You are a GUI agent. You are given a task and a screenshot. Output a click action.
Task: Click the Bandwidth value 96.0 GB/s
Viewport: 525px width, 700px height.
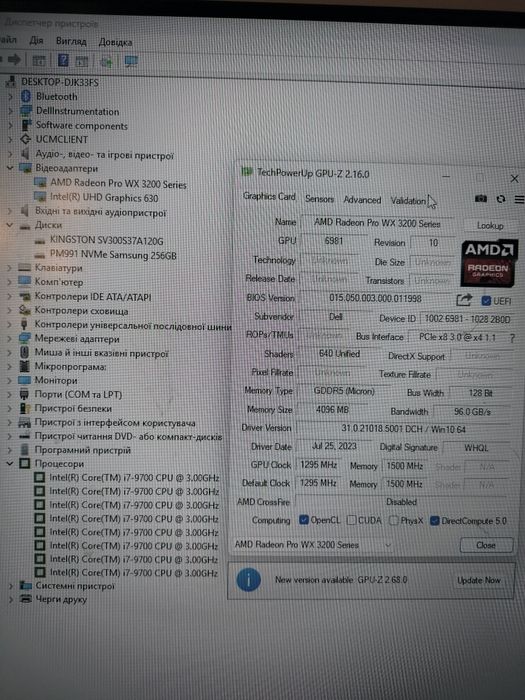(472, 412)
